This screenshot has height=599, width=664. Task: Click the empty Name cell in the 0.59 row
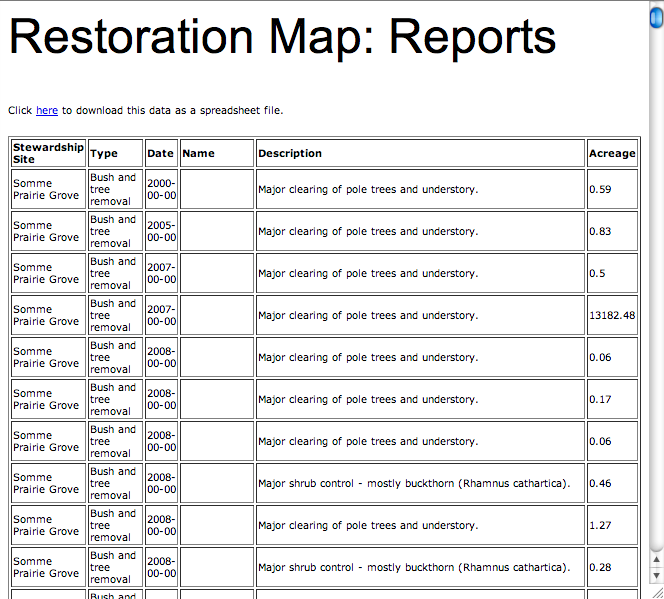(x=217, y=189)
